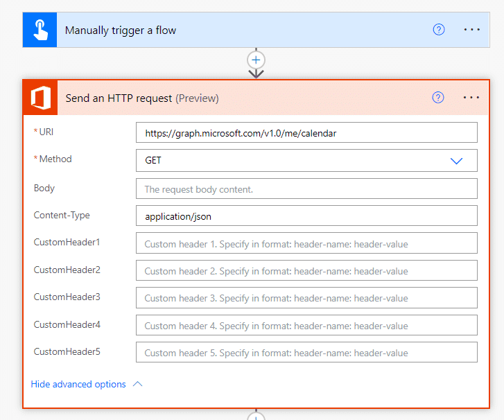Click the CustomHeader1 label
This screenshot has width=504, height=420.
click(67, 242)
